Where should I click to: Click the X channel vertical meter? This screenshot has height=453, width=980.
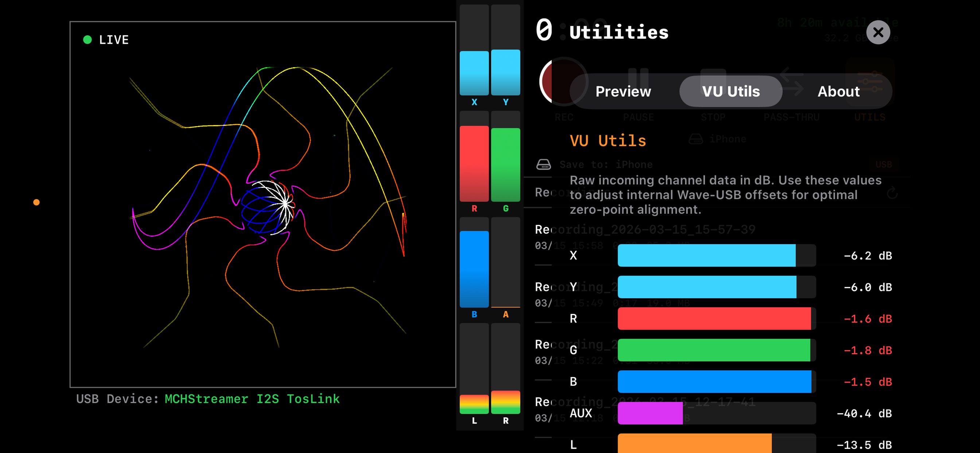click(474, 50)
